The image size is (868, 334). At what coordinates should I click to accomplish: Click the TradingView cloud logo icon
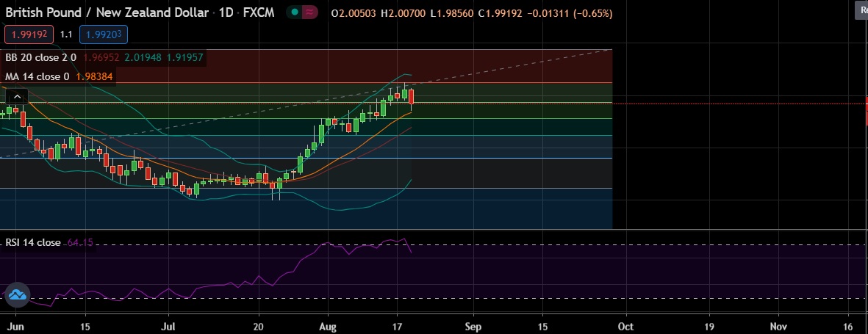(17, 296)
